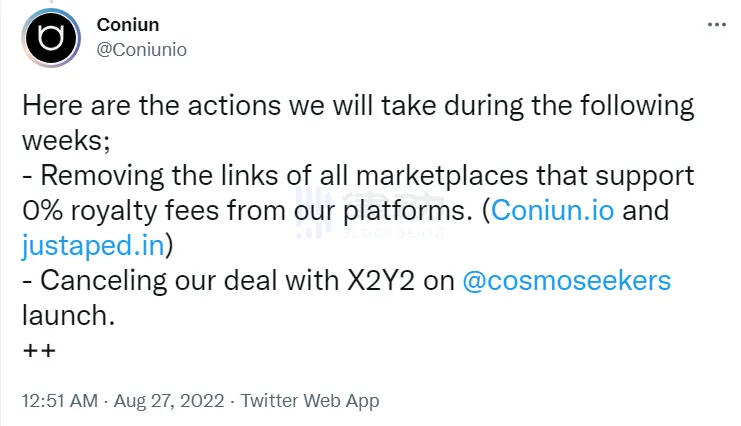The image size is (741, 426).
Task: Open the Twitter Web App source link
Action: click(x=309, y=400)
